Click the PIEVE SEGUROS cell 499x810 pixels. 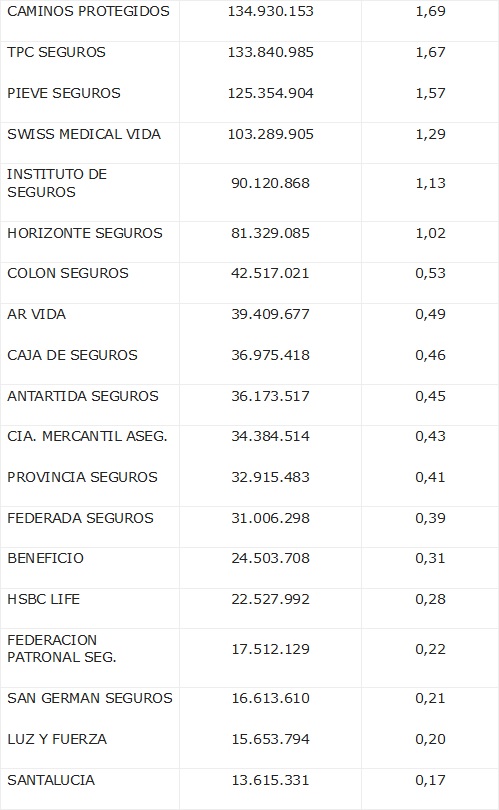tap(64, 93)
